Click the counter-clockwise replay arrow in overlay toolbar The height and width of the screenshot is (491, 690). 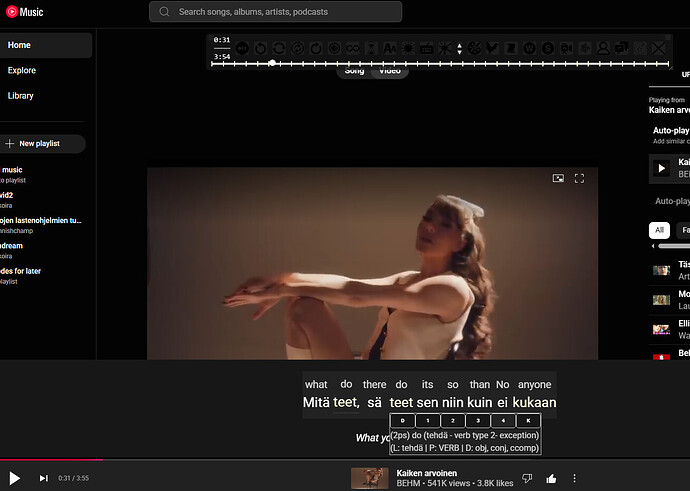[x=261, y=48]
